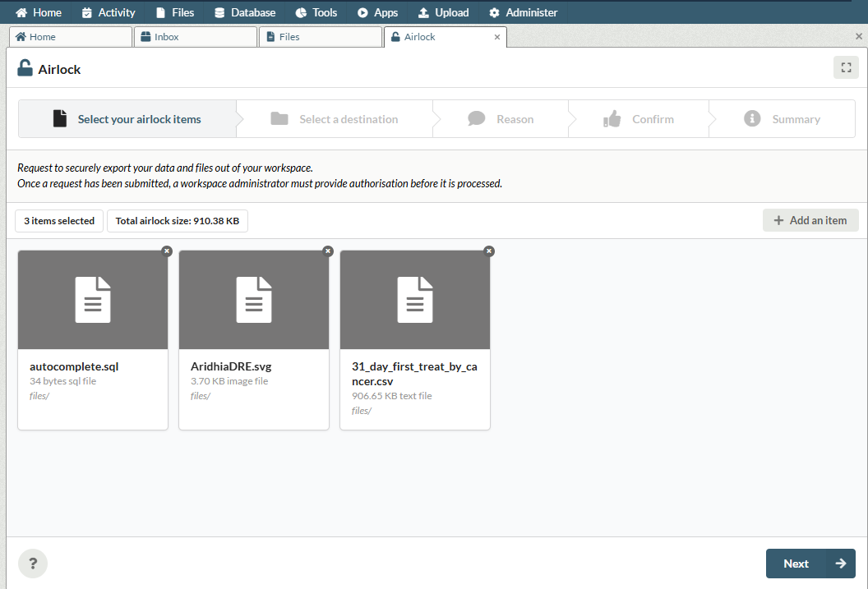The width and height of the screenshot is (868, 589).
Task: Click the question mark help icon
Action: point(33,564)
